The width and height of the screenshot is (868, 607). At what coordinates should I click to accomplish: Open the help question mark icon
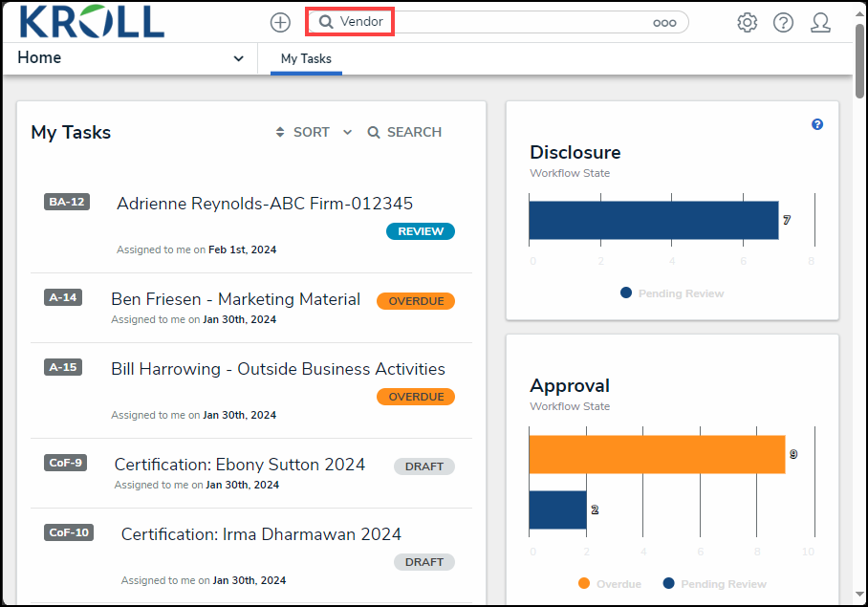pos(783,23)
